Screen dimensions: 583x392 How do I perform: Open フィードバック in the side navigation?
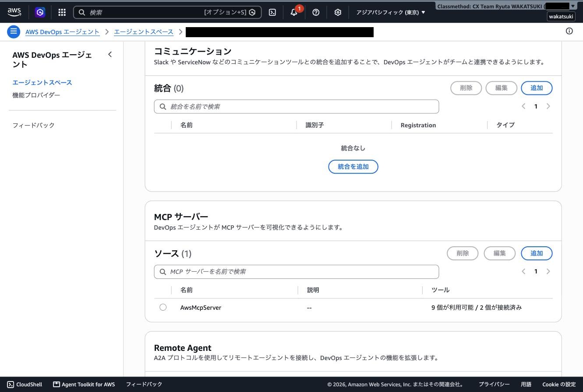pyautogui.click(x=33, y=125)
